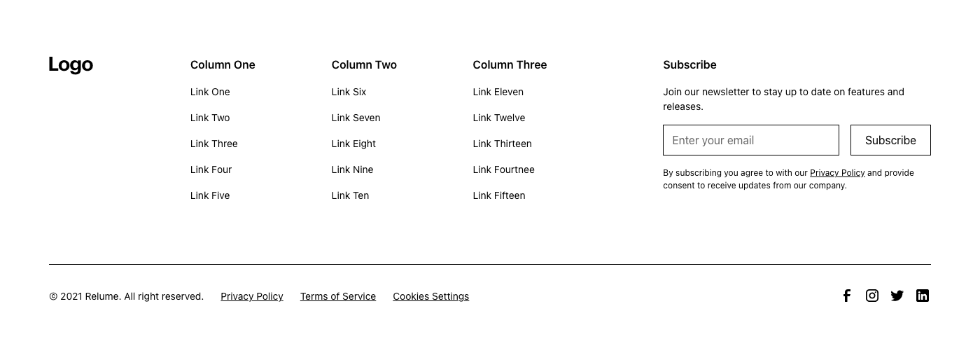Open Cookies Settings link

pos(430,296)
